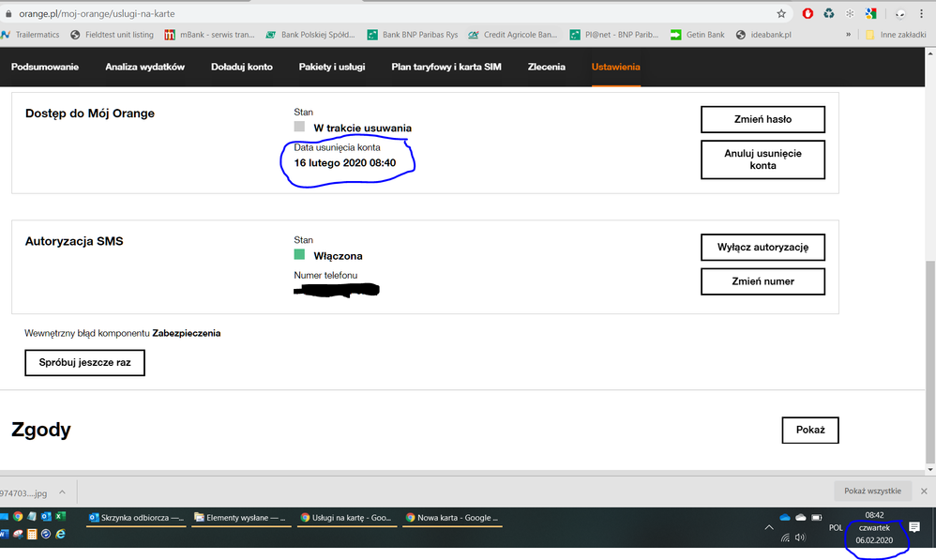Open Excel icon in the taskbar

pos(60,516)
